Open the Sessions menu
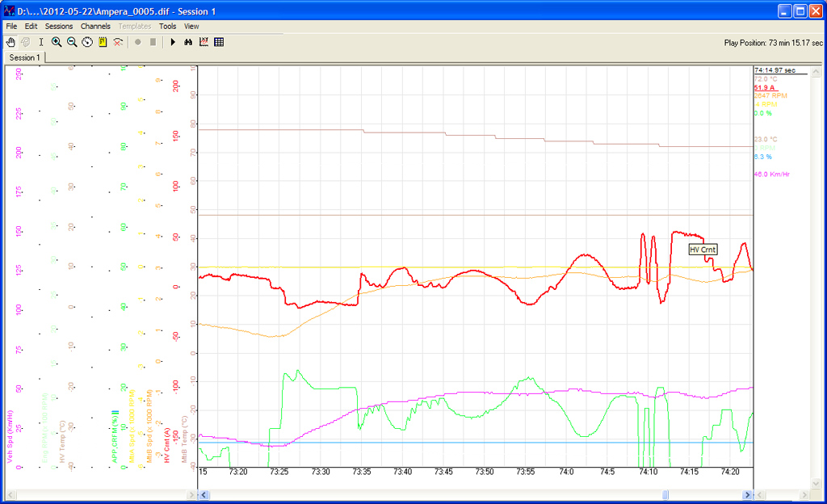This screenshot has width=827, height=504. click(59, 26)
